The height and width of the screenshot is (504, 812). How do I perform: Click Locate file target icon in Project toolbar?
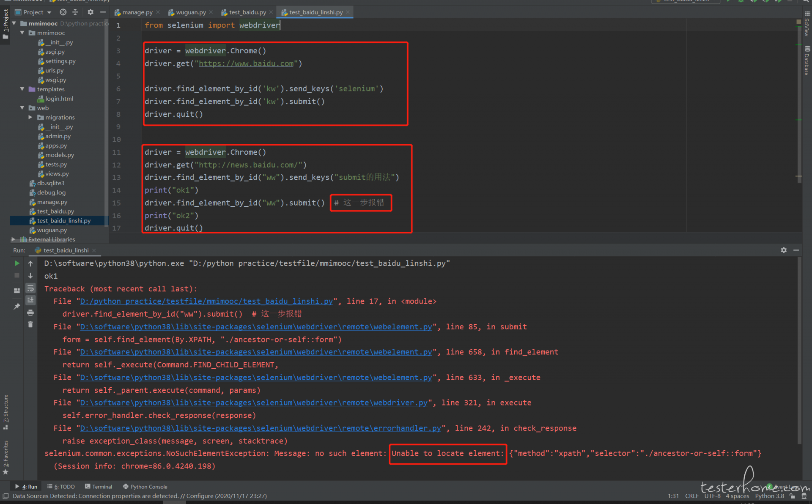point(63,12)
